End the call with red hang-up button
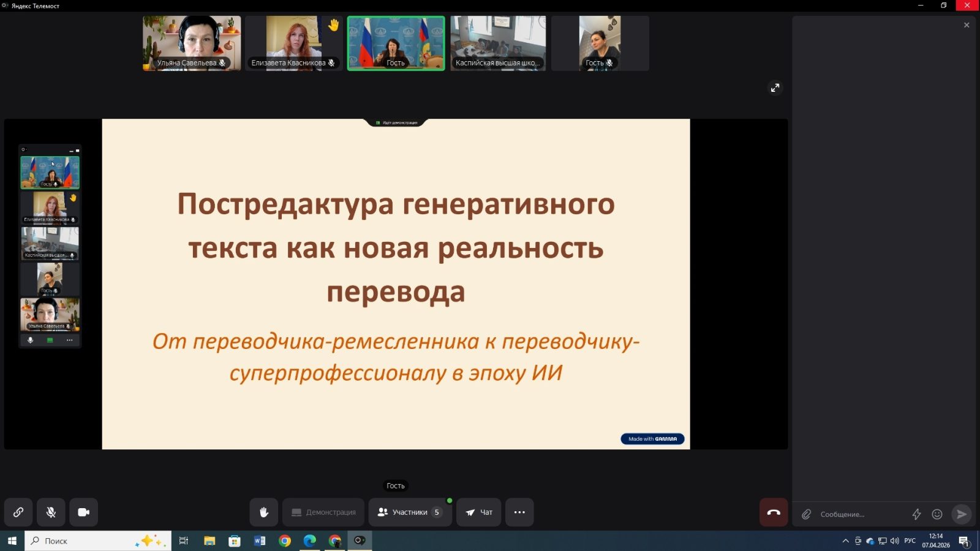The height and width of the screenshot is (551, 980). 774,512
